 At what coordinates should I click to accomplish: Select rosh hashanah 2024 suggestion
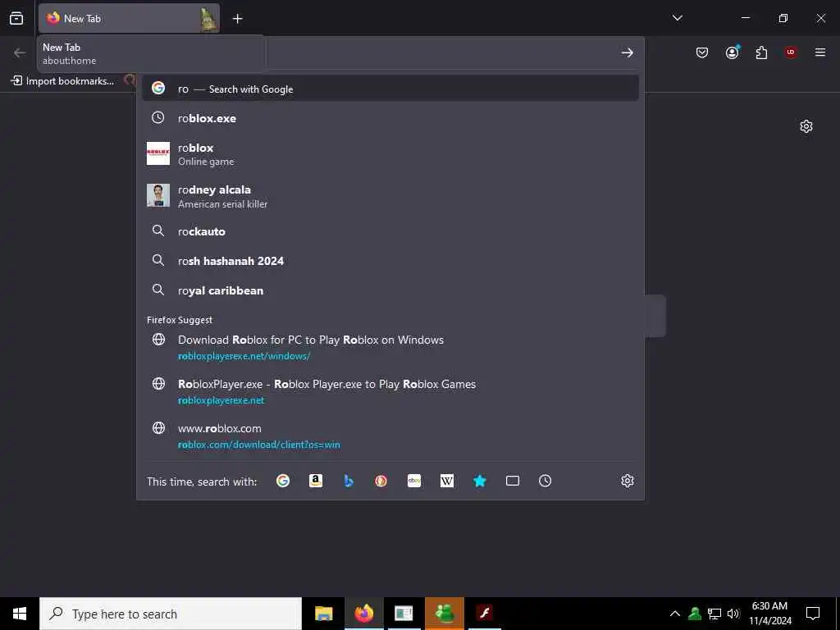click(390, 261)
